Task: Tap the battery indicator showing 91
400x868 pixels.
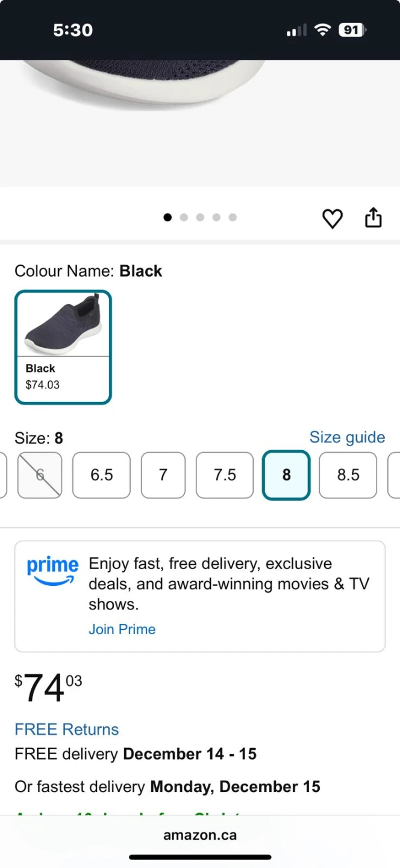Action: pyautogui.click(x=352, y=30)
